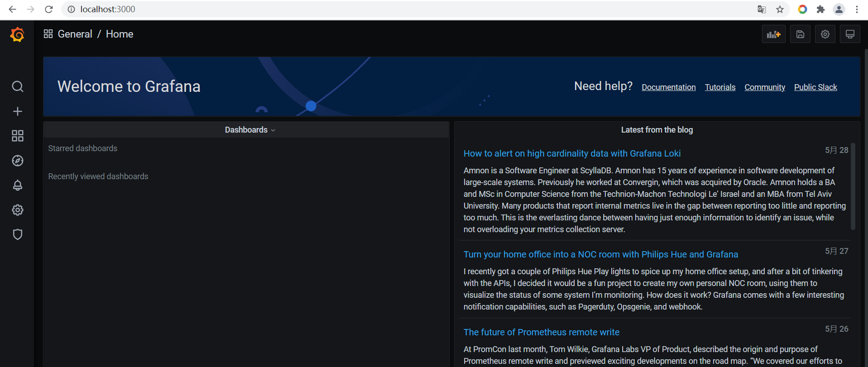This screenshot has width=868, height=367.
Task: Expand the Dashboards panel title dropdown
Action: [250, 130]
